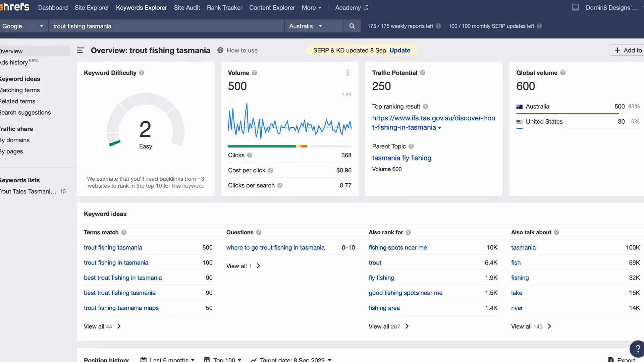Expand View all 1 questions
Screen dimensions: 644x362
pos(243,266)
